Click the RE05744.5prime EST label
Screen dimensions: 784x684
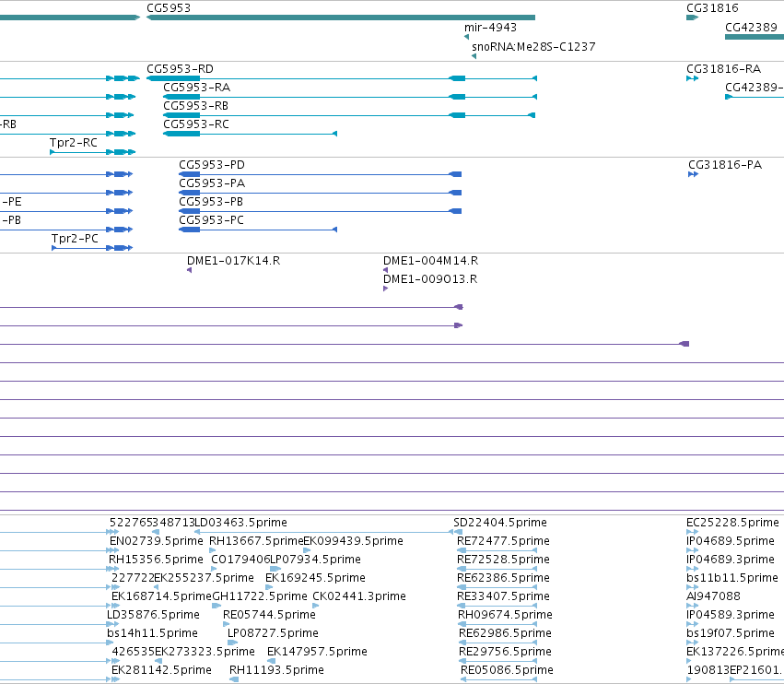(269, 615)
